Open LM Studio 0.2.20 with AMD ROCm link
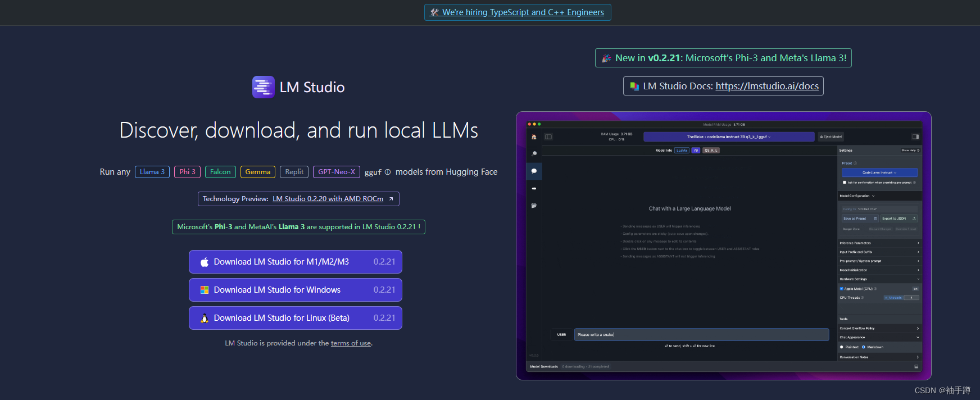Image resolution: width=980 pixels, height=400 pixels. tap(328, 199)
